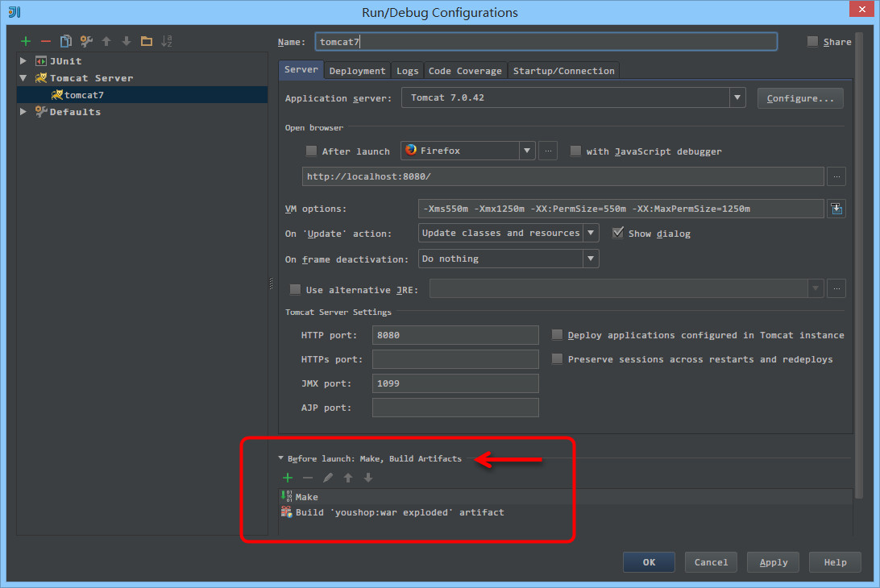Select the tomcat7 configuration in tree

point(84,95)
